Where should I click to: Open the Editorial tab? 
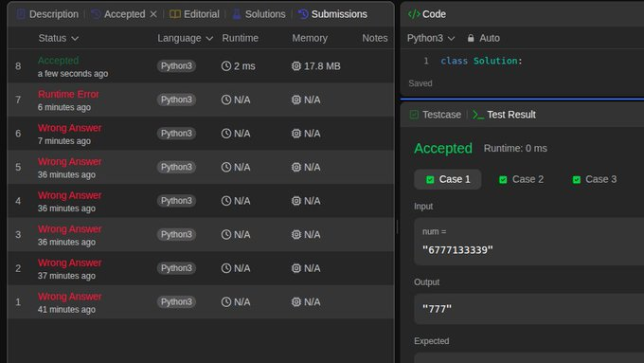[195, 14]
